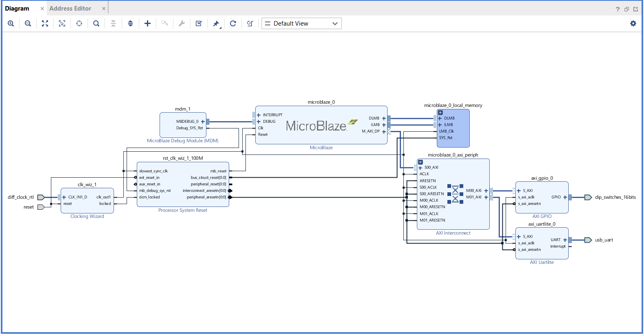
Task: Click the 'MicroBlaze Debug Module (MDM)' label
Action: point(183,141)
